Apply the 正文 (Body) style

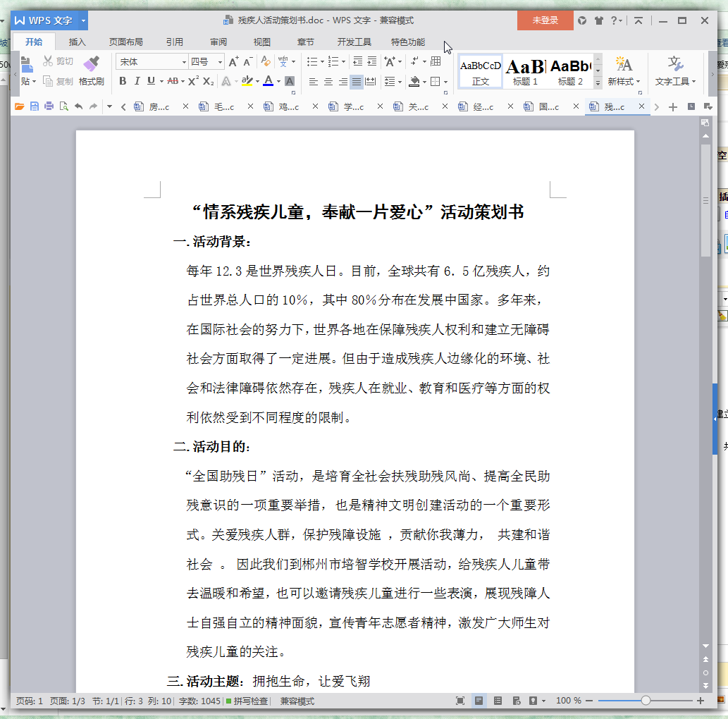tap(481, 71)
